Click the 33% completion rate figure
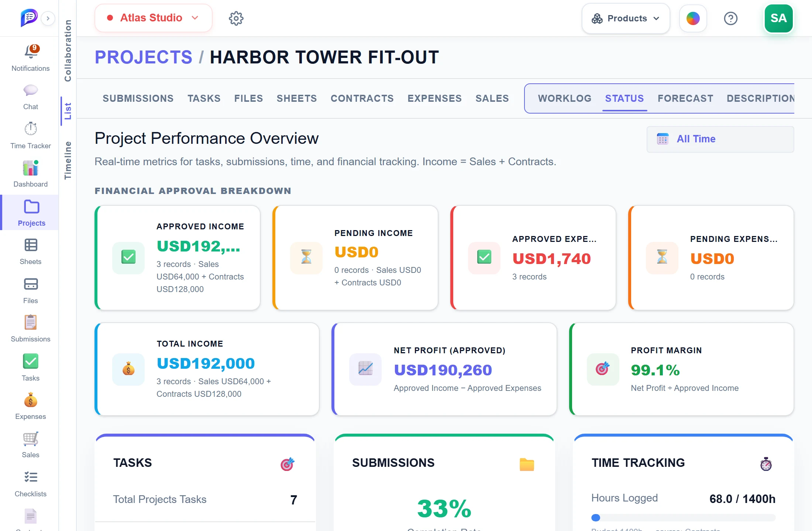This screenshot has width=812, height=531. tap(444, 509)
